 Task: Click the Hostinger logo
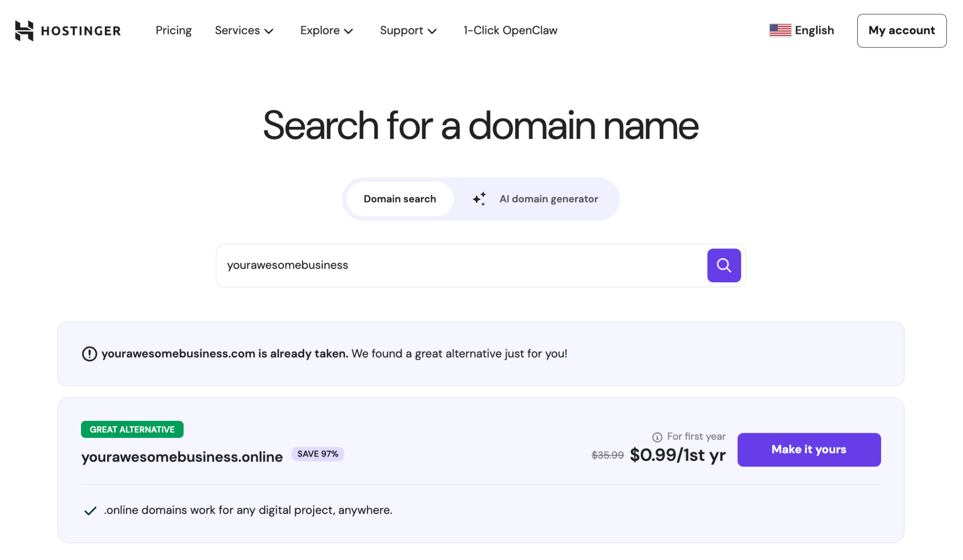coord(67,30)
